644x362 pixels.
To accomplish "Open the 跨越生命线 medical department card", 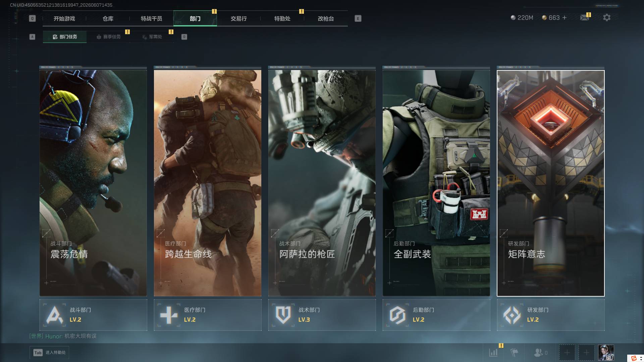I will pyautogui.click(x=208, y=183).
